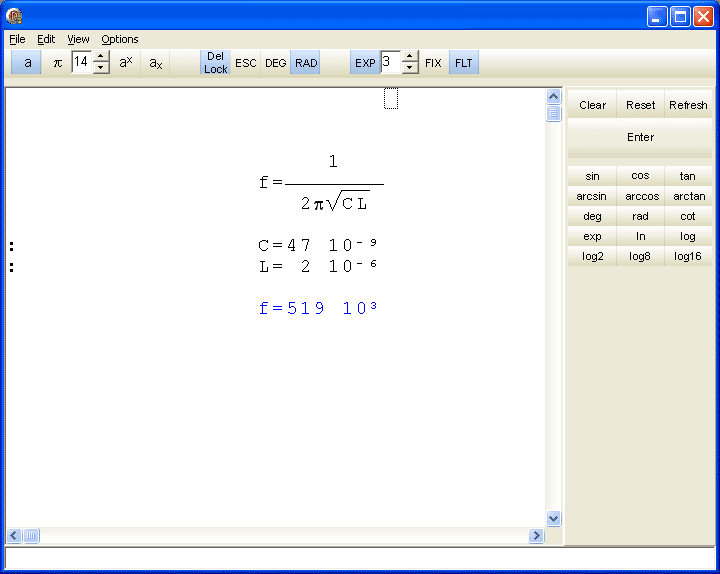Insert the log16 function

(x=688, y=256)
